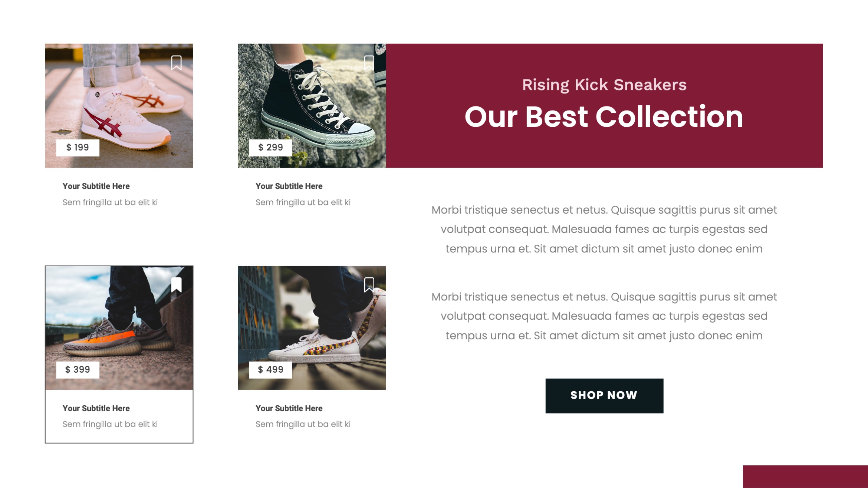Click the bookmark icon on the $199 sneaker image
Screen dimensions: 868x488
coord(177,63)
